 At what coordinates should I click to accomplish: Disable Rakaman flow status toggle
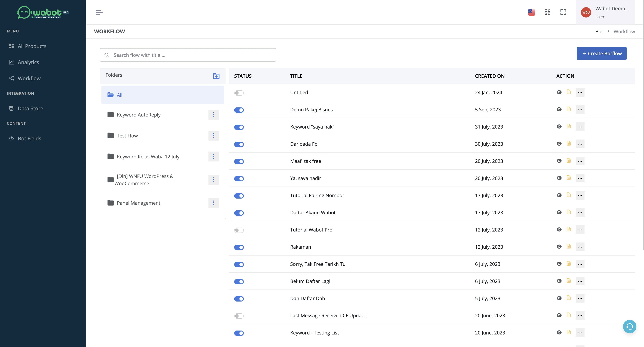tap(239, 247)
